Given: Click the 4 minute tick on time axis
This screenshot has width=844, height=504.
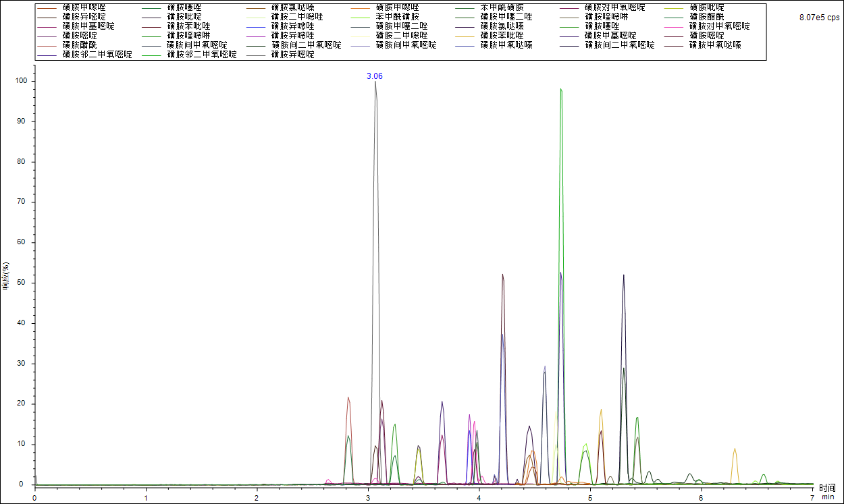Looking at the screenshot, I should [479, 497].
